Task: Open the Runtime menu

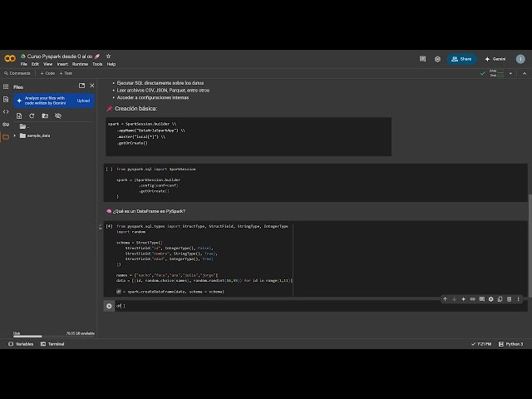Action: pyautogui.click(x=80, y=64)
